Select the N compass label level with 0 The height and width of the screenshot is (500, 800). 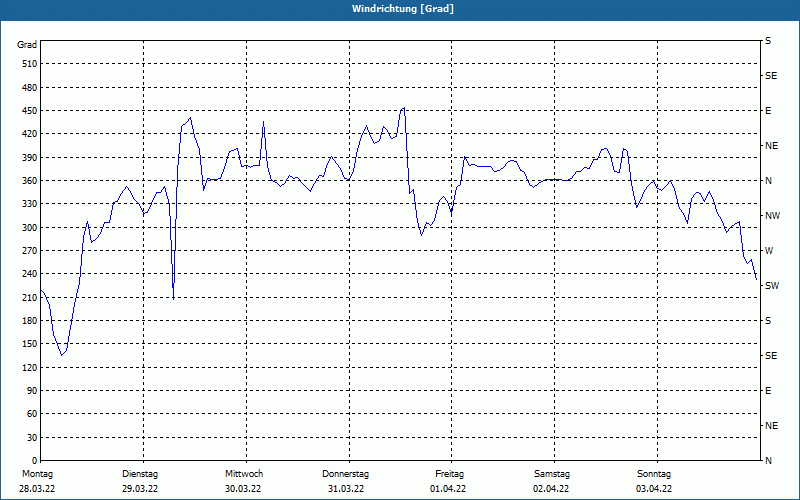[769, 461]
